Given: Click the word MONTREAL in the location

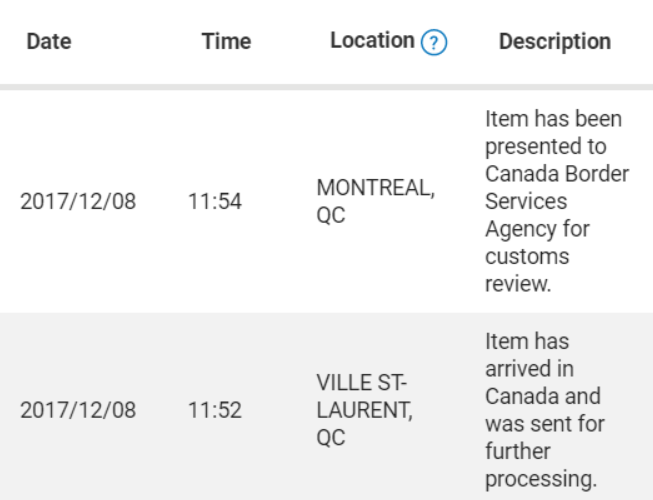Looking at the screenshot, I should pos(376,188).
